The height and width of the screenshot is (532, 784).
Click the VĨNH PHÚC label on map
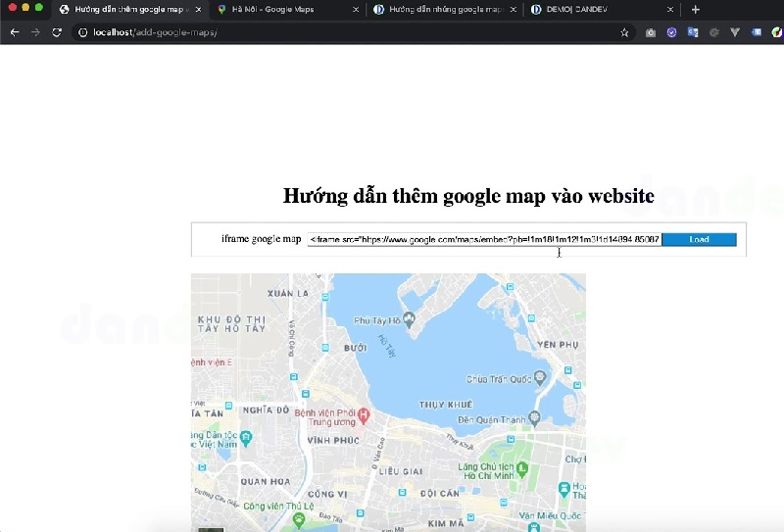pos(333,441)
